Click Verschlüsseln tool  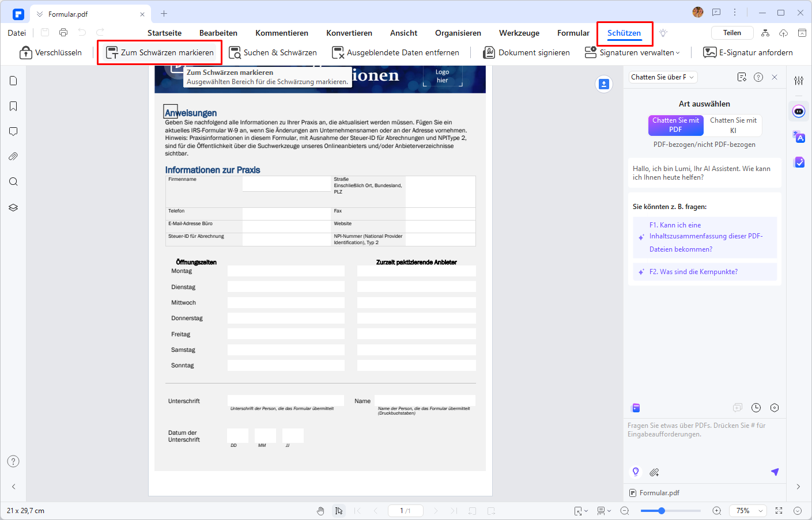[x=51, y=52]
